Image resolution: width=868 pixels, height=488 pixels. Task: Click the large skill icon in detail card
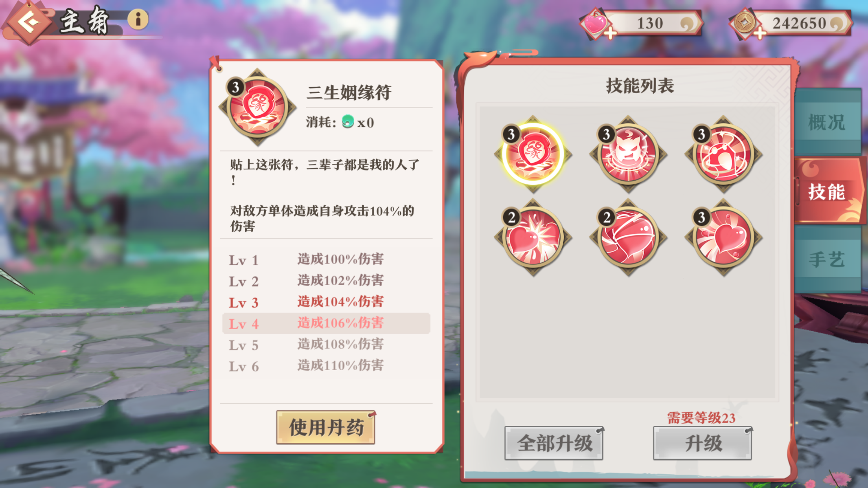point(257,107)
